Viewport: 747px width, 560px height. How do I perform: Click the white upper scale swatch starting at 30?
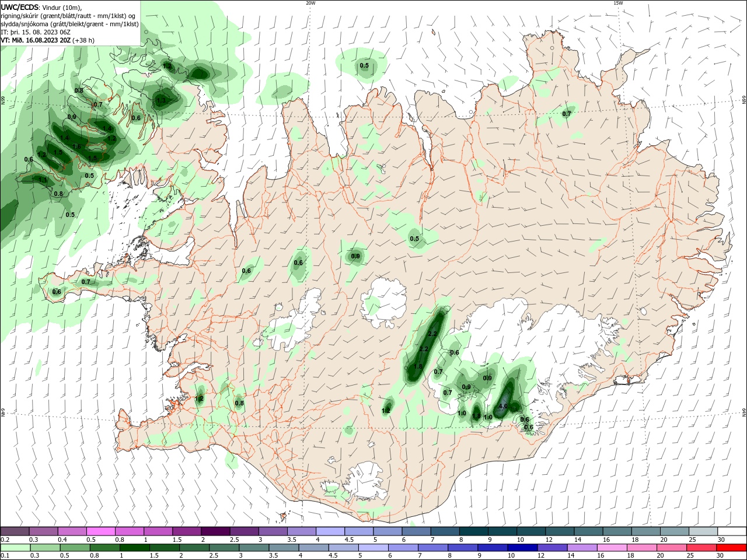point(731,531)
